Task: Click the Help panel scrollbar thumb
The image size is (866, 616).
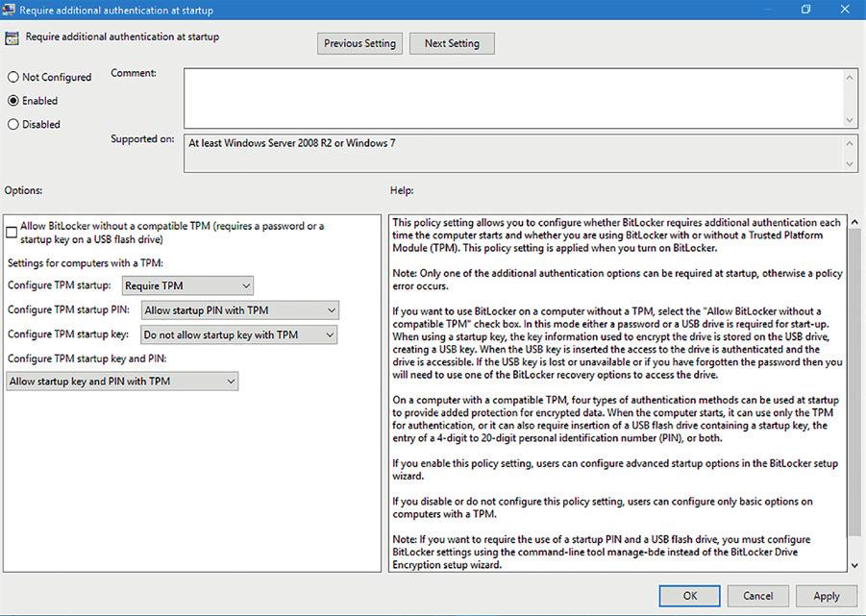Action: [x=855, y=382]
